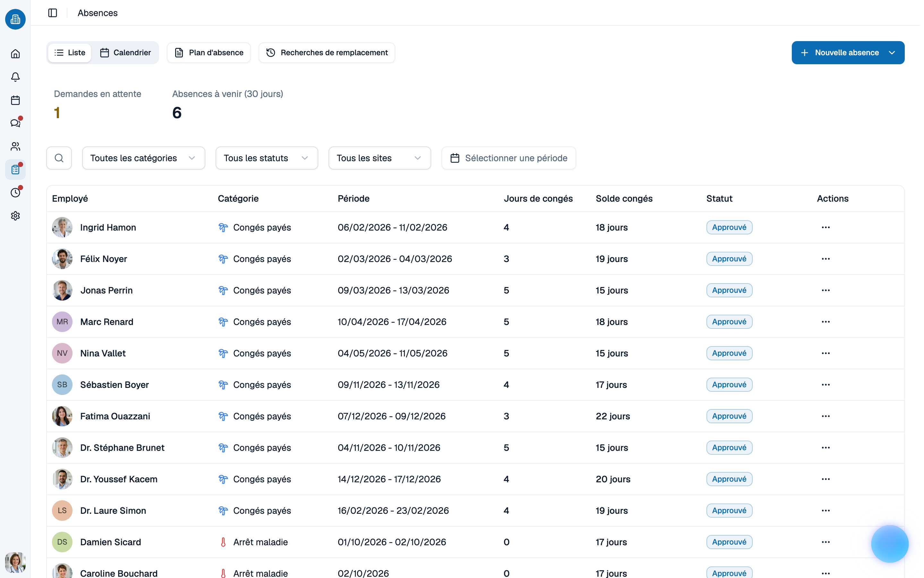
Task: Open actions menu for Damien Sicard
Action: 826,542
